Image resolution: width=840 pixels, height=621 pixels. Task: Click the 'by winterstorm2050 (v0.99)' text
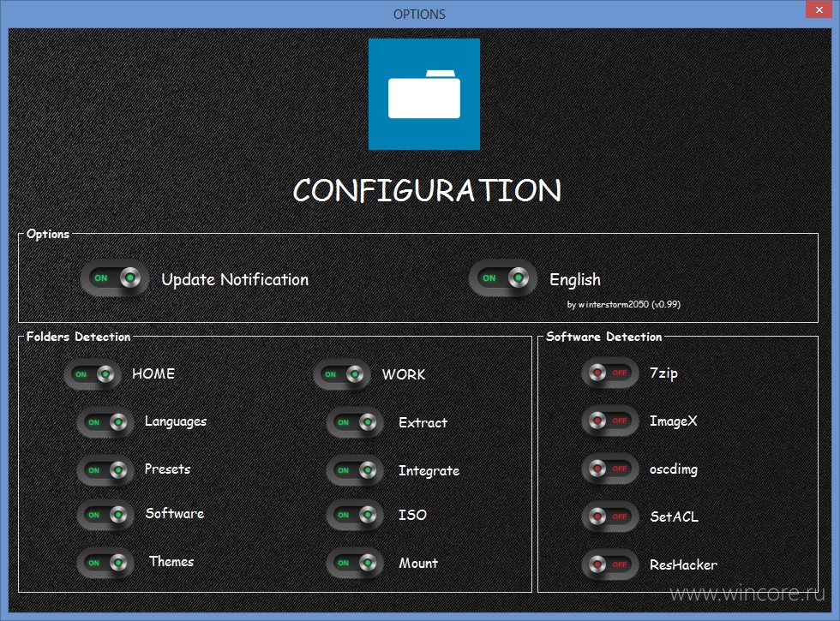point(624,304)
